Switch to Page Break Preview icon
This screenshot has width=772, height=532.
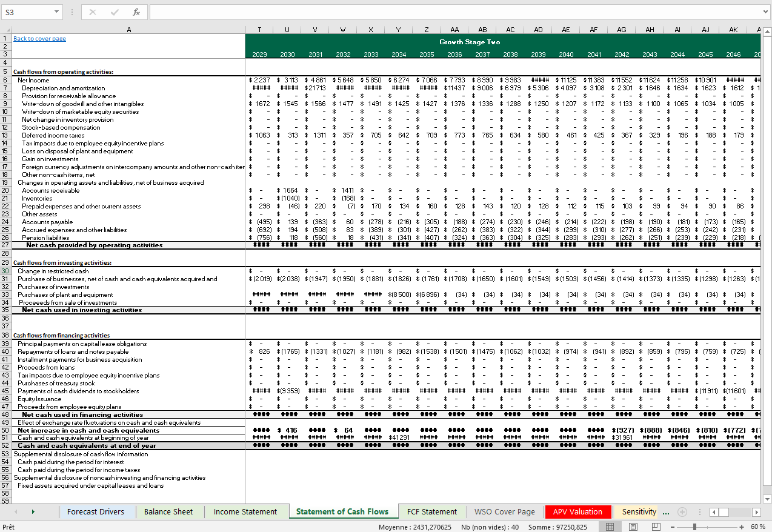[656, 527]
